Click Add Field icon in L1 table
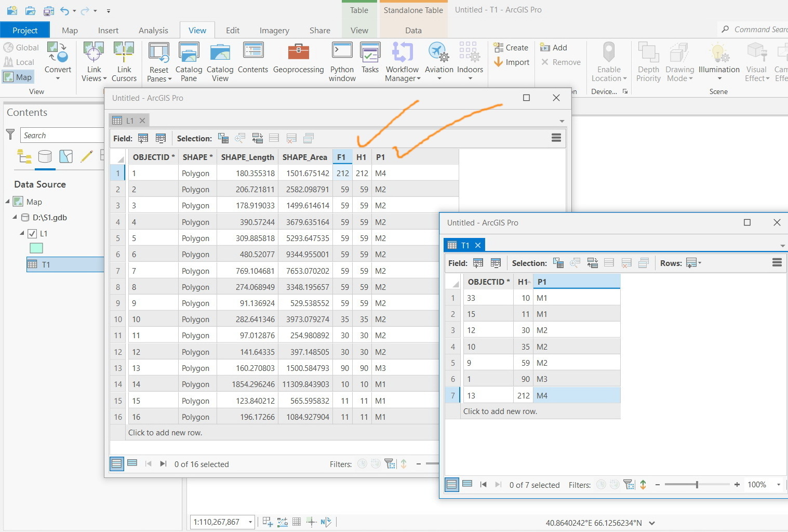 point(143,138)
